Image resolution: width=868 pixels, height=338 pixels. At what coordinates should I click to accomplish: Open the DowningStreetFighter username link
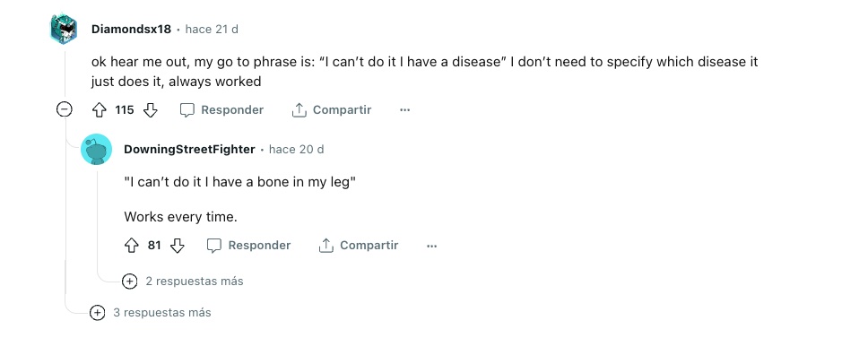(189, 150)
